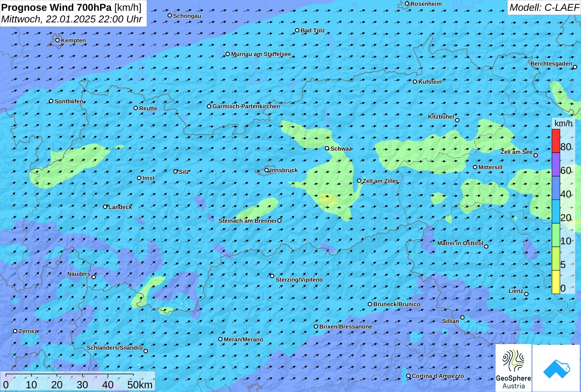Select the Sonthofen city marker

pos(51,101)
